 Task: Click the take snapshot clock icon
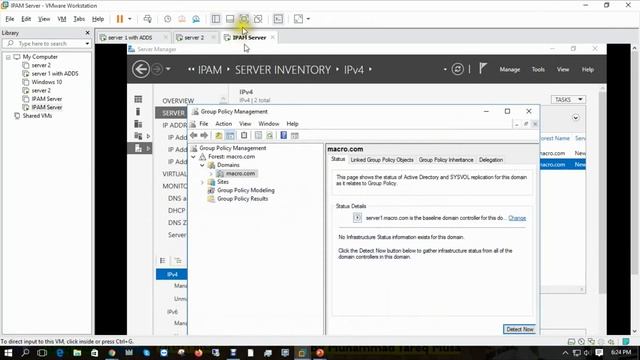point(167,19)
